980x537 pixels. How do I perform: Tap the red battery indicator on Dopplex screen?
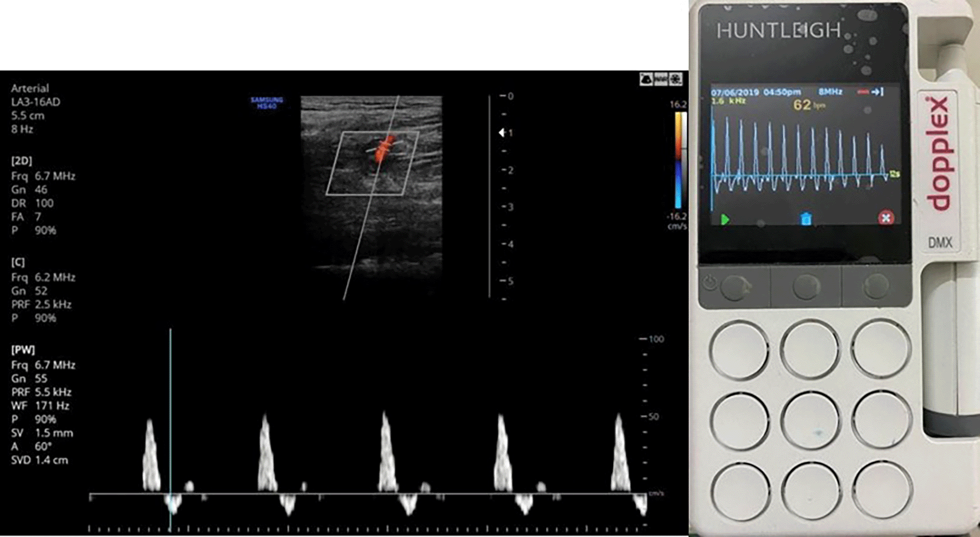(x=863, y=92)
